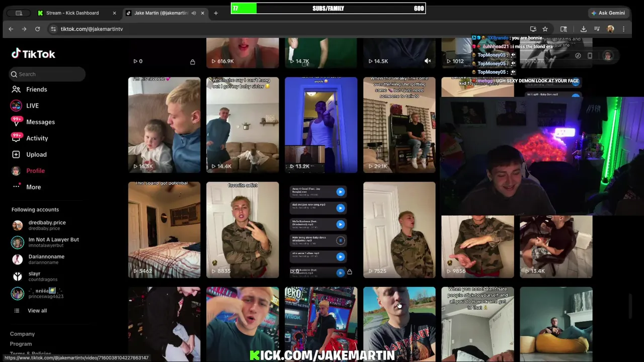Click Ask Gemini button
This screenshot has height=362, width=644.
click(x=608, y=13)
